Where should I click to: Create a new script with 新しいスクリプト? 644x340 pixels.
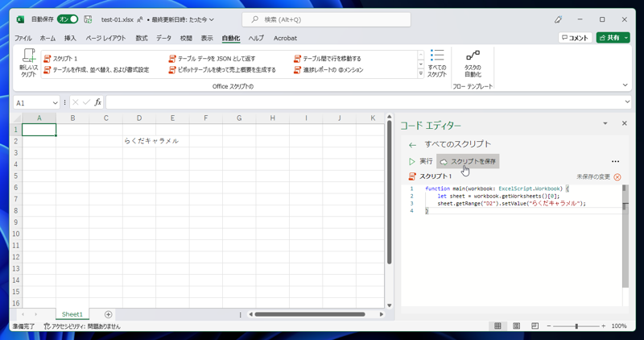click(x=28, y=63)
